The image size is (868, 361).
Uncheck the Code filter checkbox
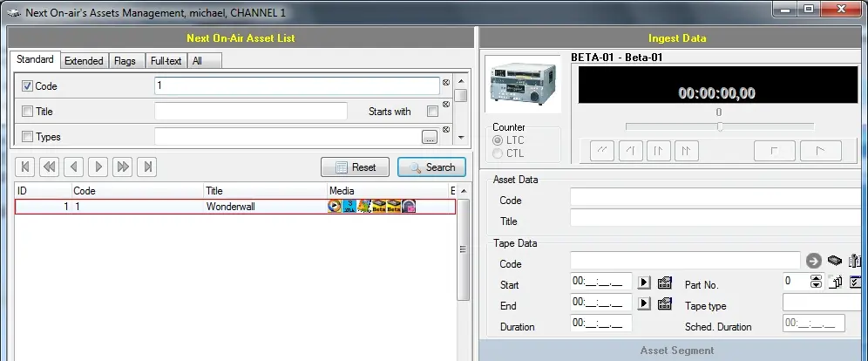click(27, 86)
